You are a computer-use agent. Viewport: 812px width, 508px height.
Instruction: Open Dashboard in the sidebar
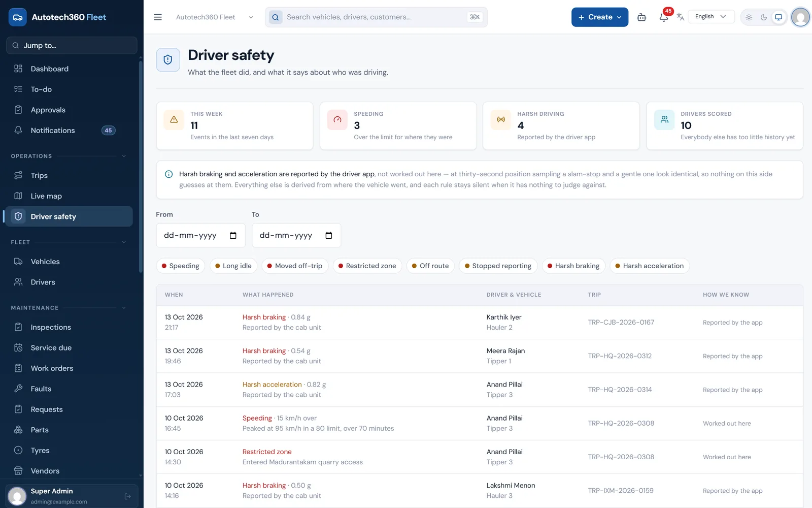[x=68, y=69]
